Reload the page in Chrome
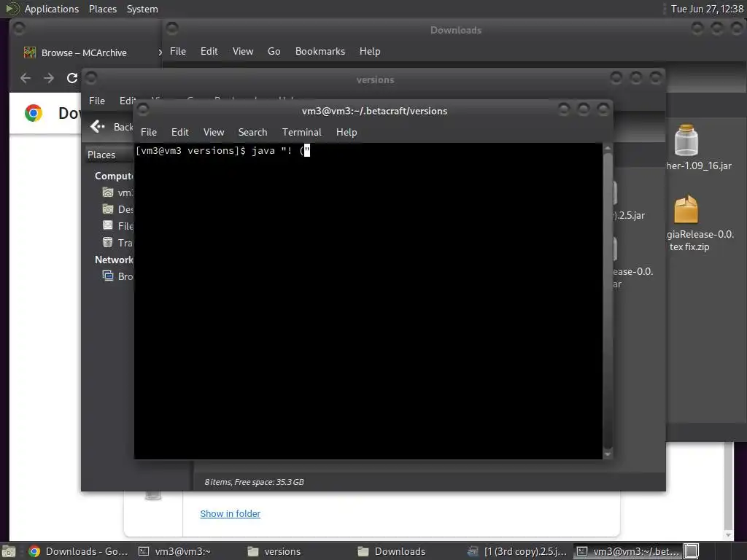This screenshot has height=560, width=747. pyautogui.click(x=72, y=77)
